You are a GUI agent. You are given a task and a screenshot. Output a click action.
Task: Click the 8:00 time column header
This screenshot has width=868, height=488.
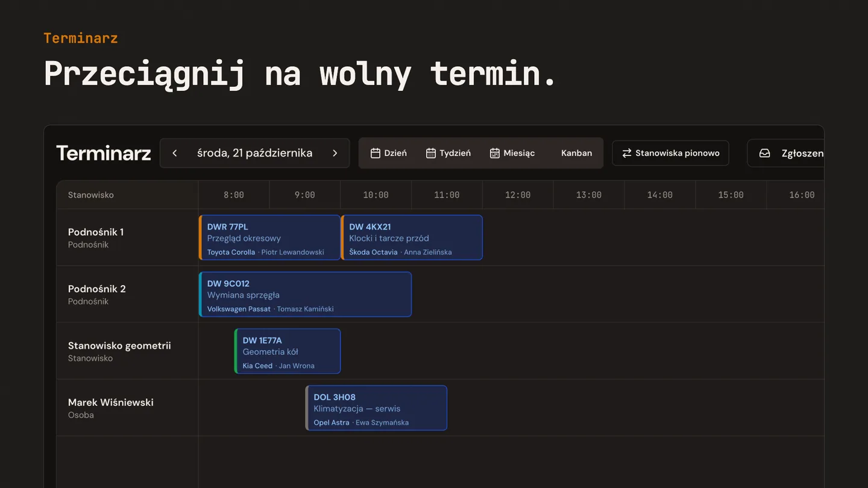(234, 195)
